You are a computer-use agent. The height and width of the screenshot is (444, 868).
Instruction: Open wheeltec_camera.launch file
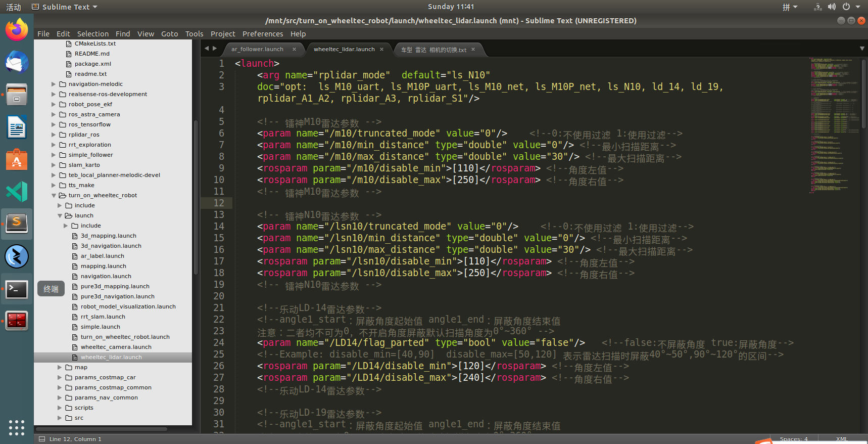pos(116,347)
